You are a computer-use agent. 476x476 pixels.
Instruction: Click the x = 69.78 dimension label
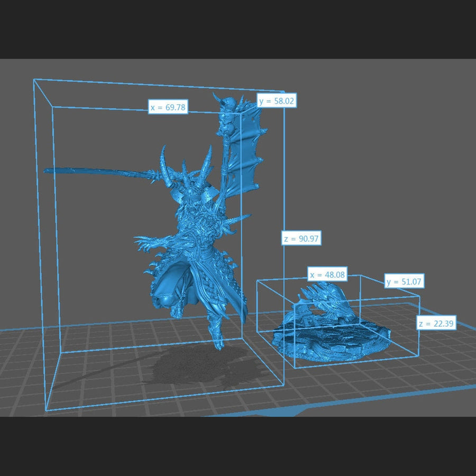(168, 107)
